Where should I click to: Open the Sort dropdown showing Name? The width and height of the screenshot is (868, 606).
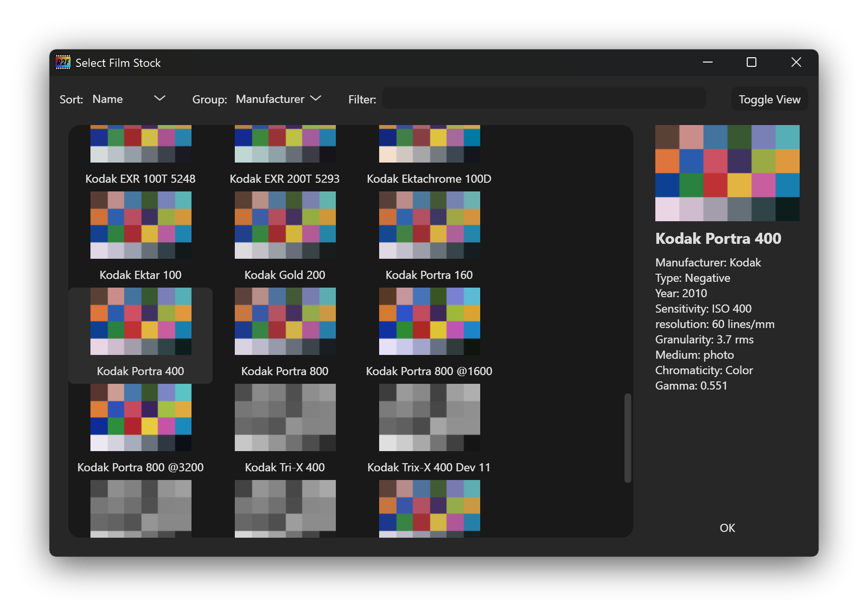(x=128, y=99)
